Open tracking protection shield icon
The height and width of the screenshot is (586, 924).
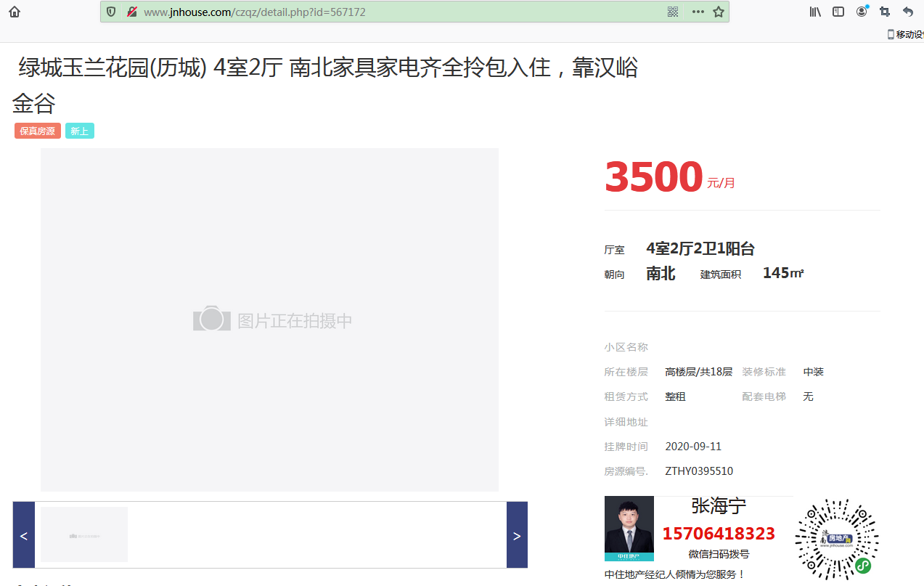[x=111, y=12]
